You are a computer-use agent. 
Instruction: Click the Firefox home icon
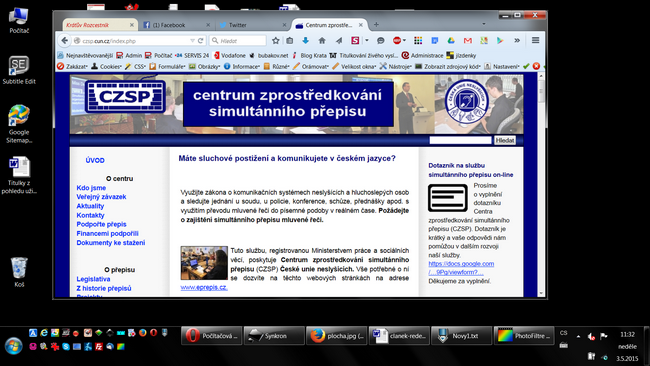tap(322, 41)
